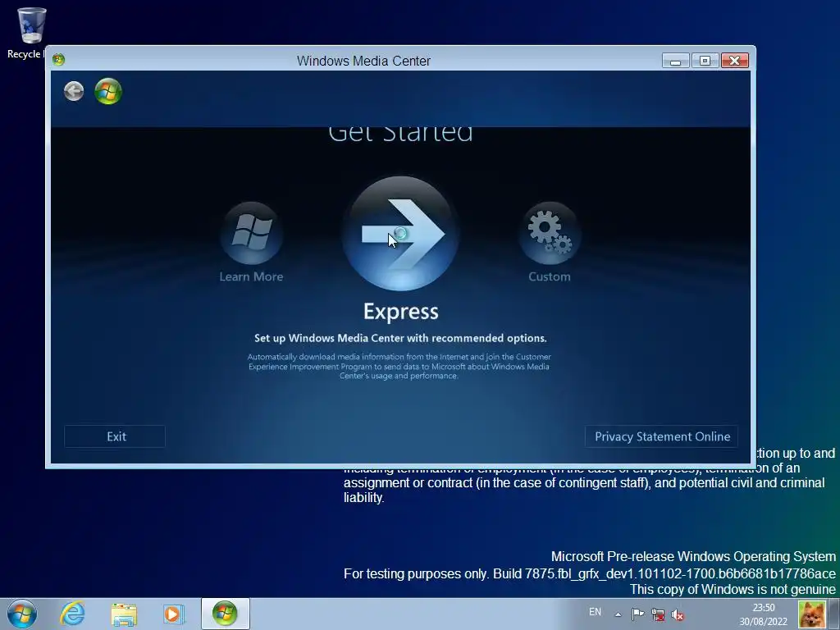Click the Media Center title bar icon
Viewport: 840px width, 630px height.
[x=58, y=59]
